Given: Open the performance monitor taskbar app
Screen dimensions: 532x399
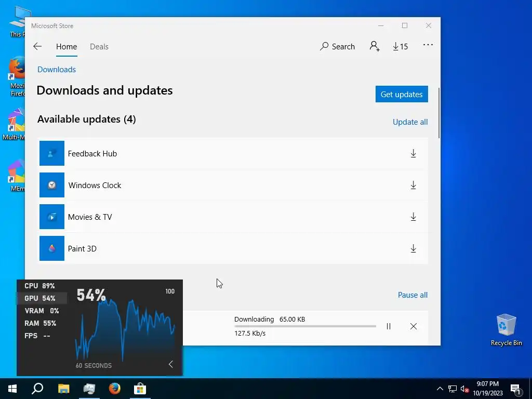Looking at the screenshot, I should (x=89, y=389).
